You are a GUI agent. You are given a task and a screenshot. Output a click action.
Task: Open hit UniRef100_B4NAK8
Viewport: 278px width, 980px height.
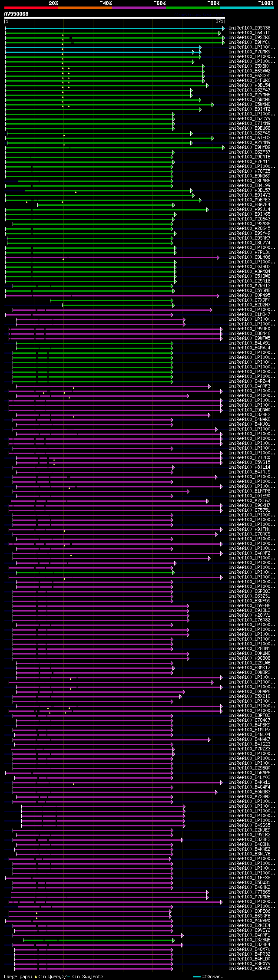tap(249, 419)
